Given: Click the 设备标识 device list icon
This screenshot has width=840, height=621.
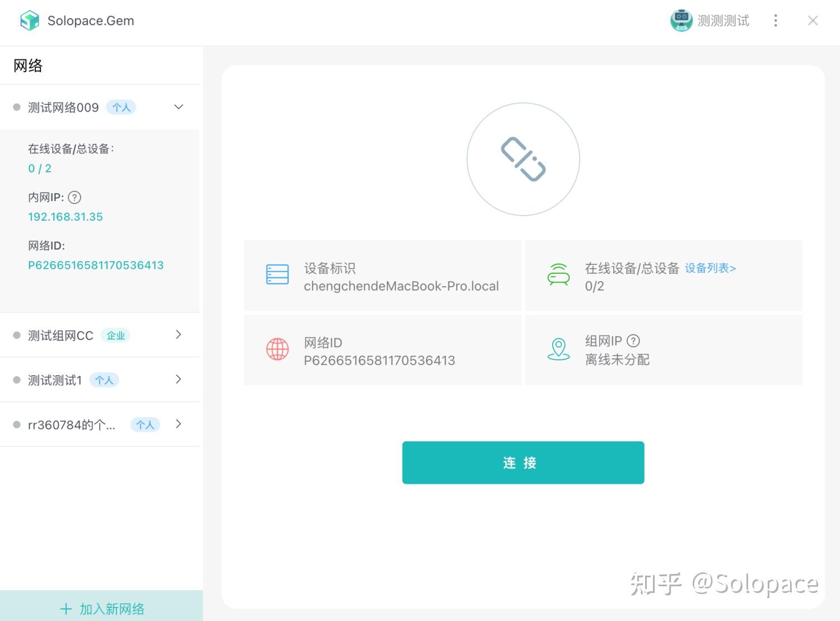Looking at the screenshot, I should [277, 275].
